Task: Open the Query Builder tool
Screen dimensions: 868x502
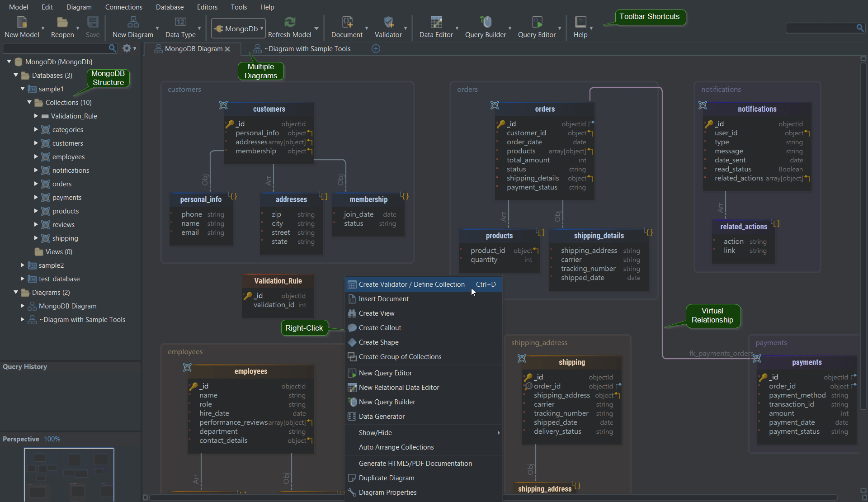Action: pyautogui.click(x=485, y=23)
